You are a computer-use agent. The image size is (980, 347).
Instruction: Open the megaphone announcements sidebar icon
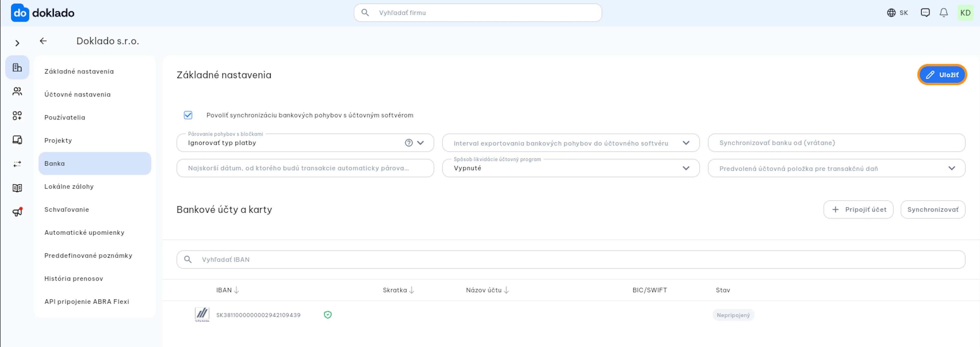coord(18,212)
